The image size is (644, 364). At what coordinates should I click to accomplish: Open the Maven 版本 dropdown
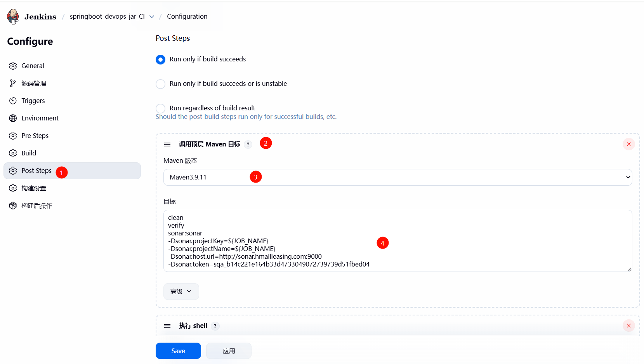pyautogui.click(x=398, y=177)
